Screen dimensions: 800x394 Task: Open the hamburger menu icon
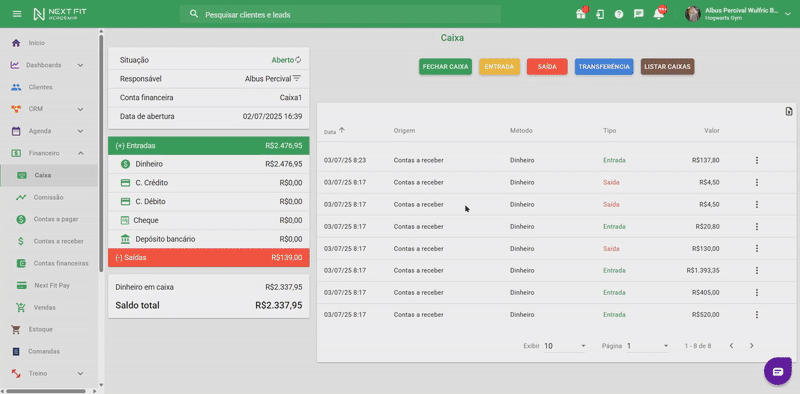[17, 14]
